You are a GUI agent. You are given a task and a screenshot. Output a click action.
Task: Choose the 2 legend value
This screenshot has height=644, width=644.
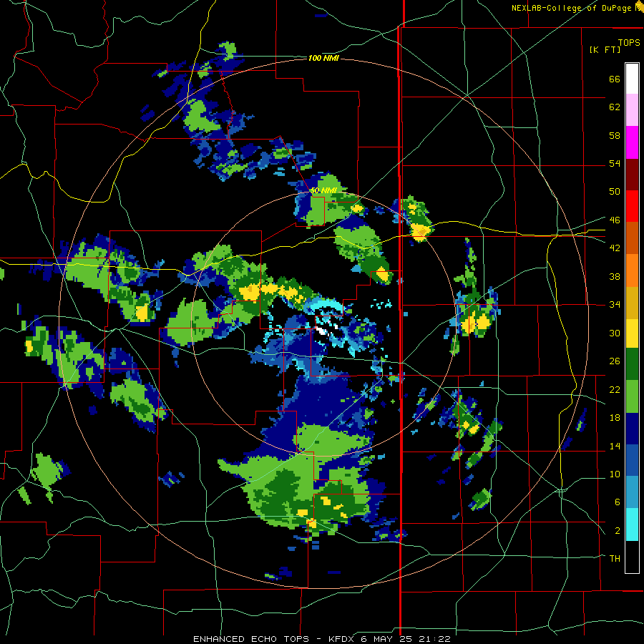tap(617, 530)
